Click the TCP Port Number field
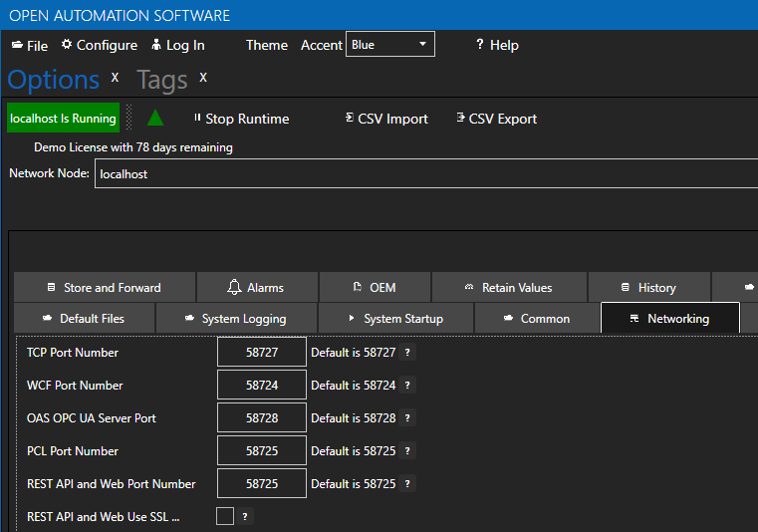Screen dimensions: 758x532 (262, 352)
